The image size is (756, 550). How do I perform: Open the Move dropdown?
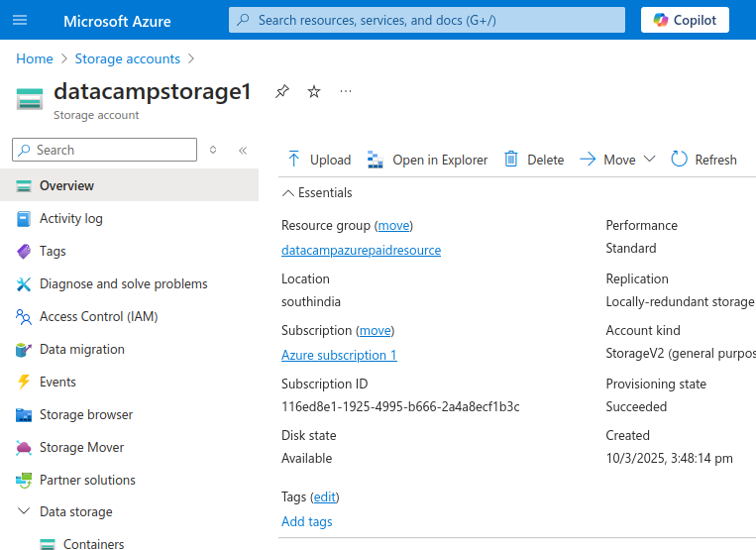(617, 160)
